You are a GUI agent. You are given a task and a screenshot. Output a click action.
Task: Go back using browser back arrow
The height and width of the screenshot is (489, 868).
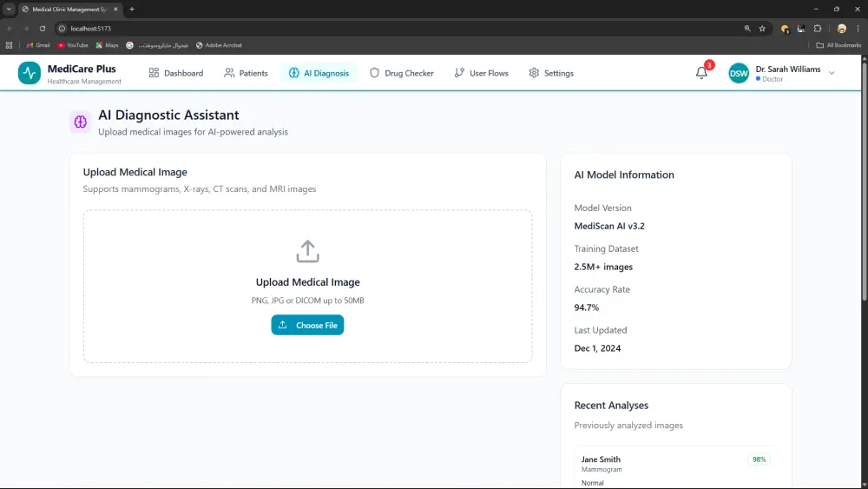coord(10,29)
